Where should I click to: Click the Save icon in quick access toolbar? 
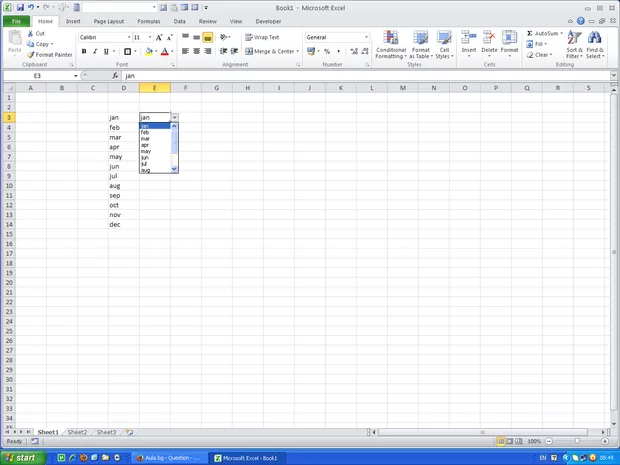(x=20, y=7)
